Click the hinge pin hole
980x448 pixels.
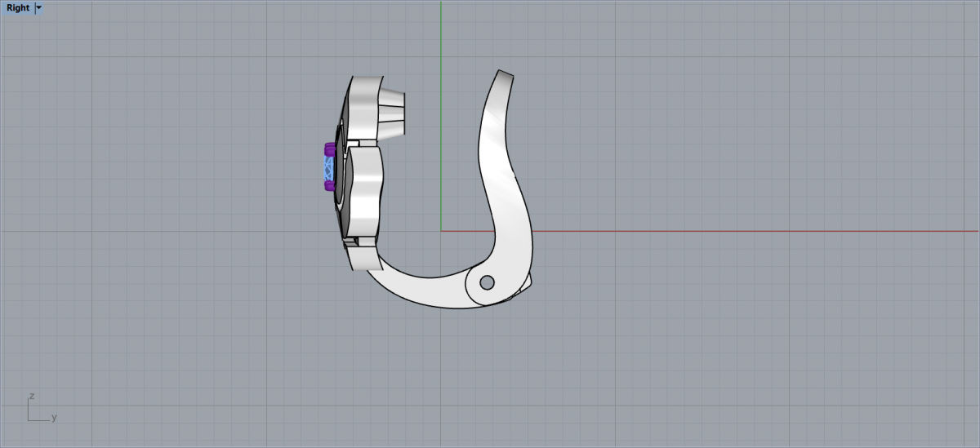pos(487,282)
